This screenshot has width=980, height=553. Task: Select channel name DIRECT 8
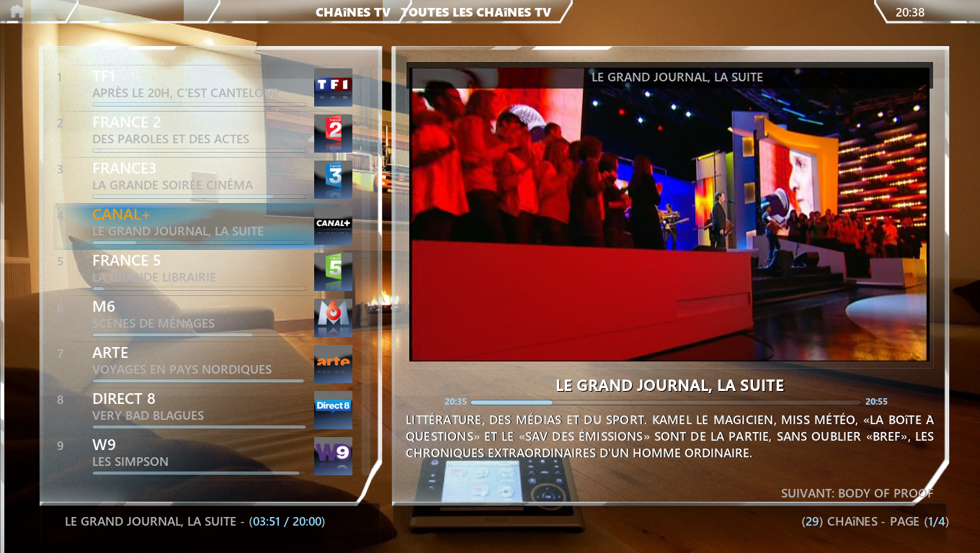[x=124, y=399]
